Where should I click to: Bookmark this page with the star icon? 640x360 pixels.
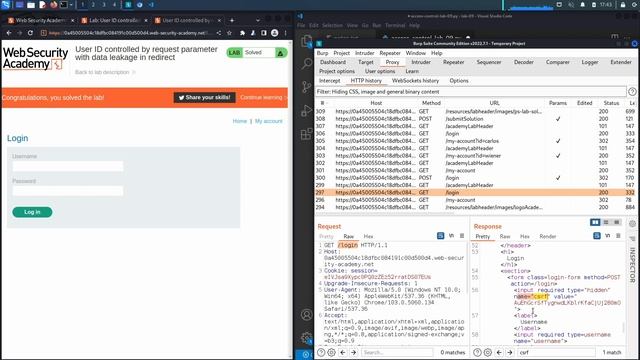229,33
